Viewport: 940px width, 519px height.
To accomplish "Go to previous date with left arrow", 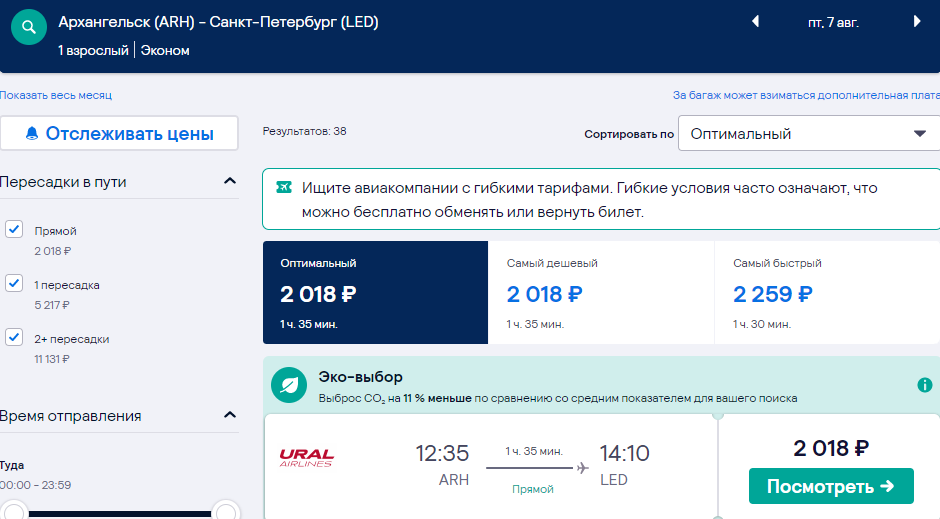I will click(x=755, y=22).
